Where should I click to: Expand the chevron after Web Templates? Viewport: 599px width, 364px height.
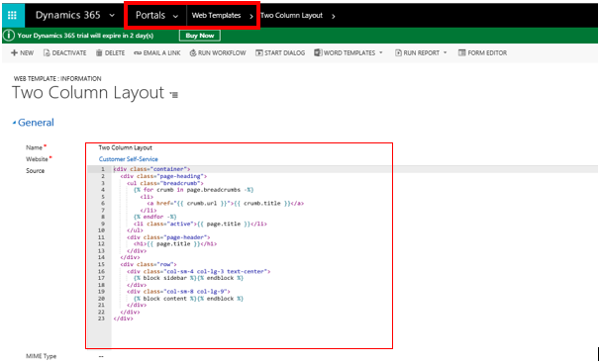tap(251, 16)
